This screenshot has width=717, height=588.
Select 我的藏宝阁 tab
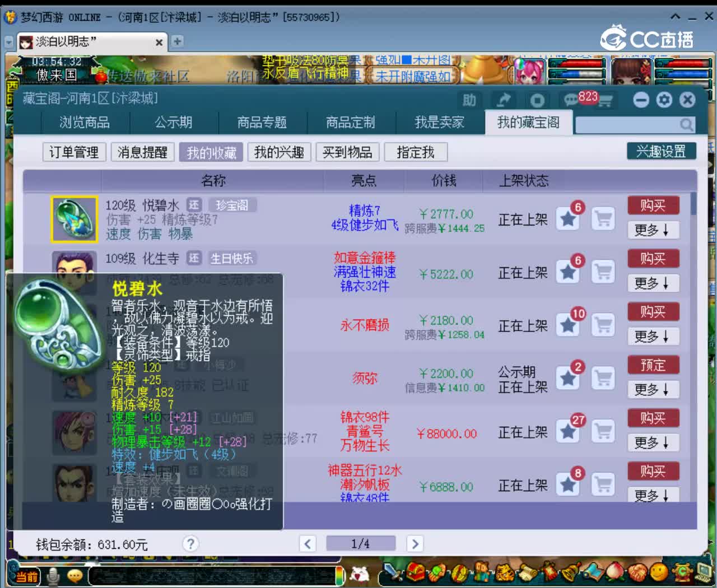(528, 122)
